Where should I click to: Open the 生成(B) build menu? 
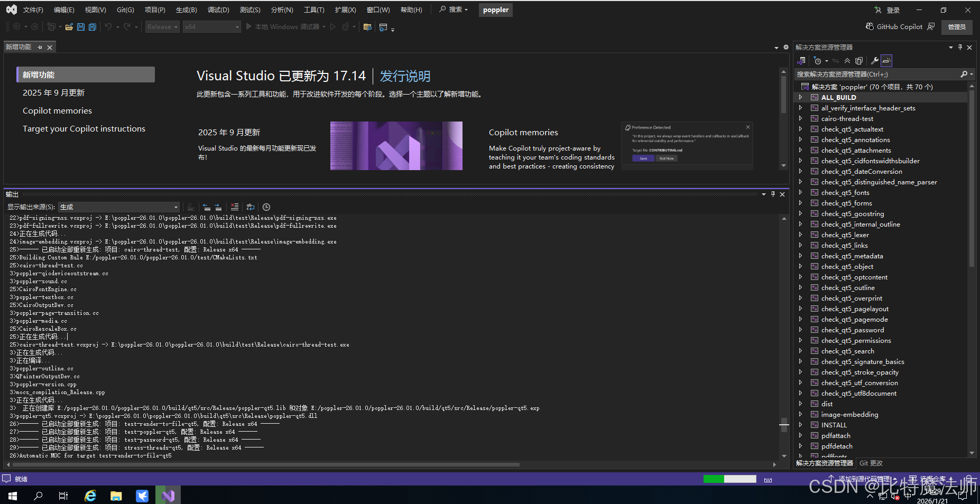[x=186, y=10]
